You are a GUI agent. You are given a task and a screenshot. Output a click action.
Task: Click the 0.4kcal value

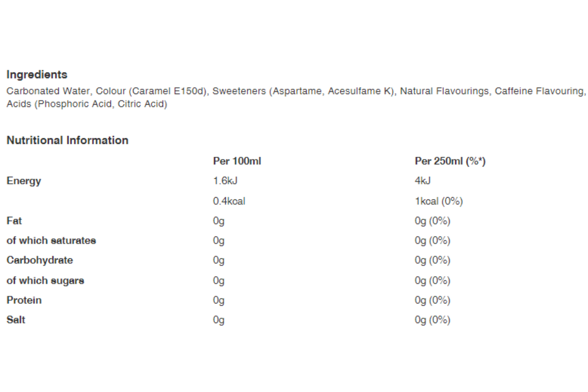tap(229, 201)
